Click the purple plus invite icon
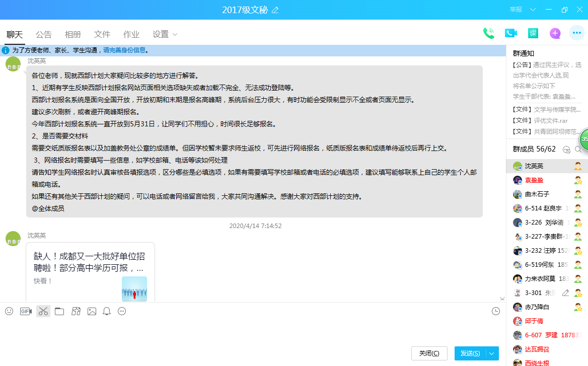Viewport: 588px width, 366px height. (x=555, y=33)
